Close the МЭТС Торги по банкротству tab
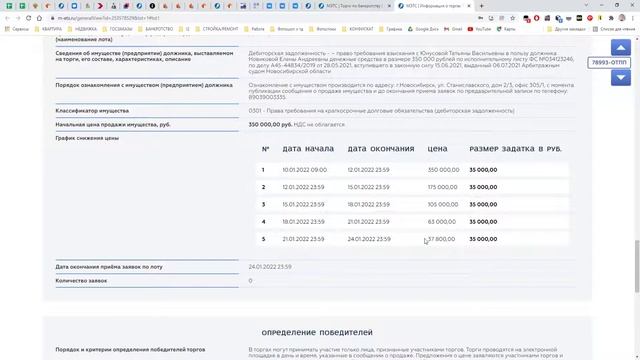640x360 pixels. 389,6
